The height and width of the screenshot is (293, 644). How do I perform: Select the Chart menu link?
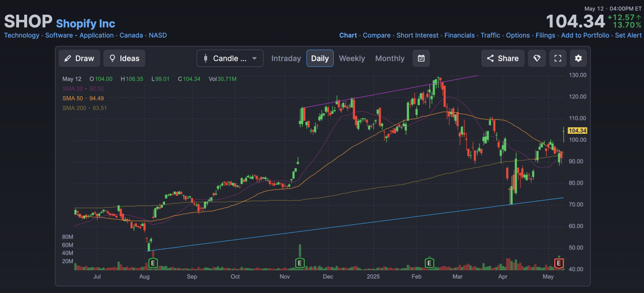pos(348,35)
